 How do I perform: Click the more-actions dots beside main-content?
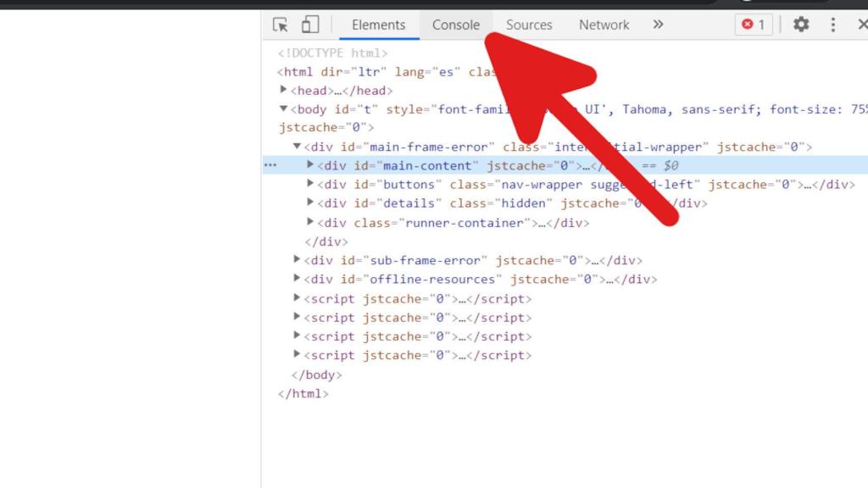point(270,165)
